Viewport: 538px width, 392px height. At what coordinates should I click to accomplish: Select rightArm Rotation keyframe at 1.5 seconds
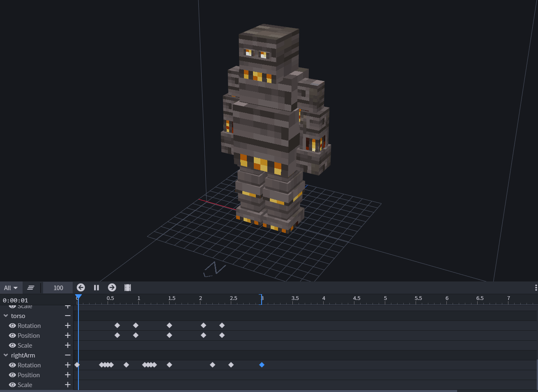pos(170,365)
